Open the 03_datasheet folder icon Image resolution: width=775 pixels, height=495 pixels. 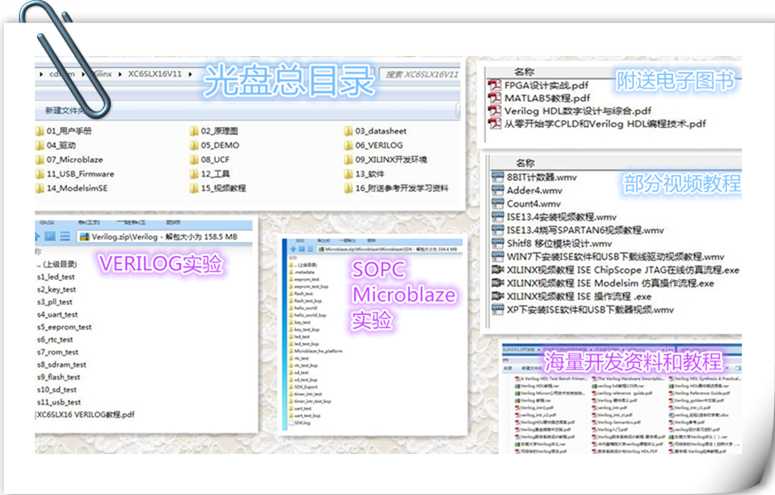[348, 131]
